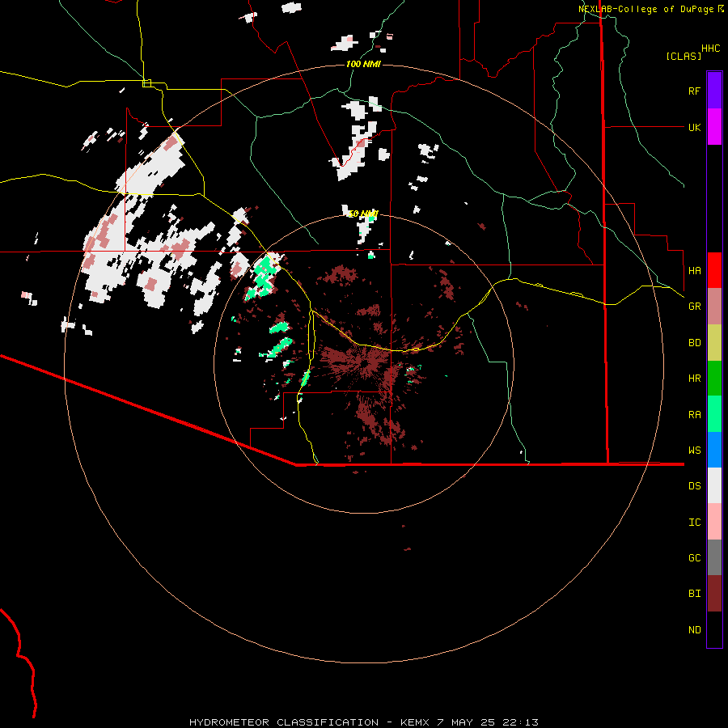Click the light pink IC legend swatch
728x728 pixels.
click(714, 522)
